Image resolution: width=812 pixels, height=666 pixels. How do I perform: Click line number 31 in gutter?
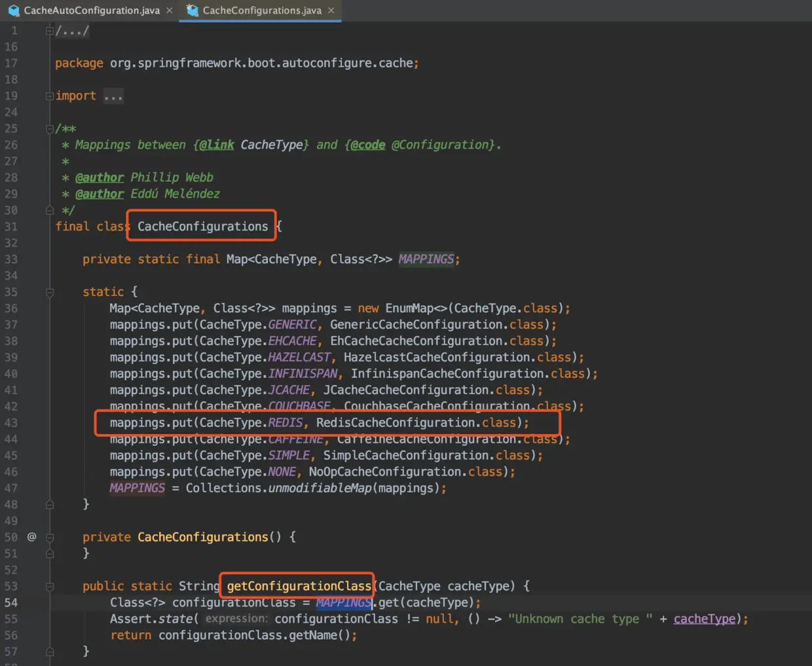point(11,227)
